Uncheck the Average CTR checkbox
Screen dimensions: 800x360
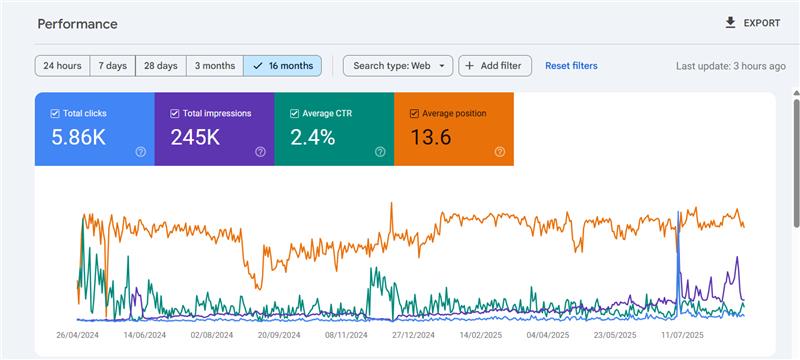pyautogui.click(x=294, y=114)
